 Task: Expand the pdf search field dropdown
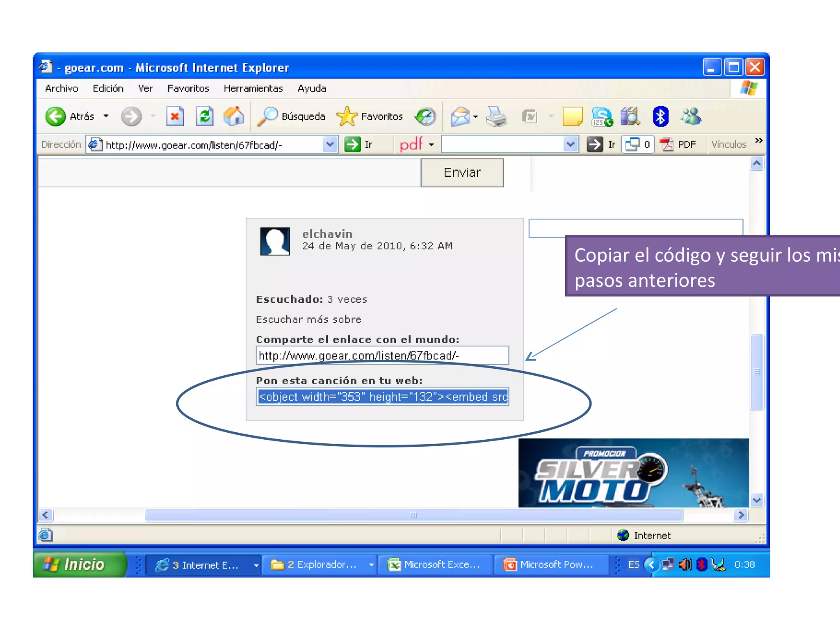coord(571,144)
